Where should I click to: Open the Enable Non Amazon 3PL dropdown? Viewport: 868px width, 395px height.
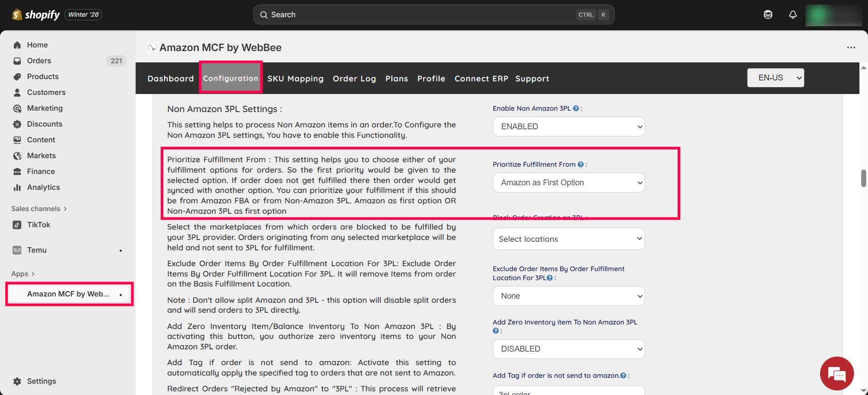click(568, 127)
